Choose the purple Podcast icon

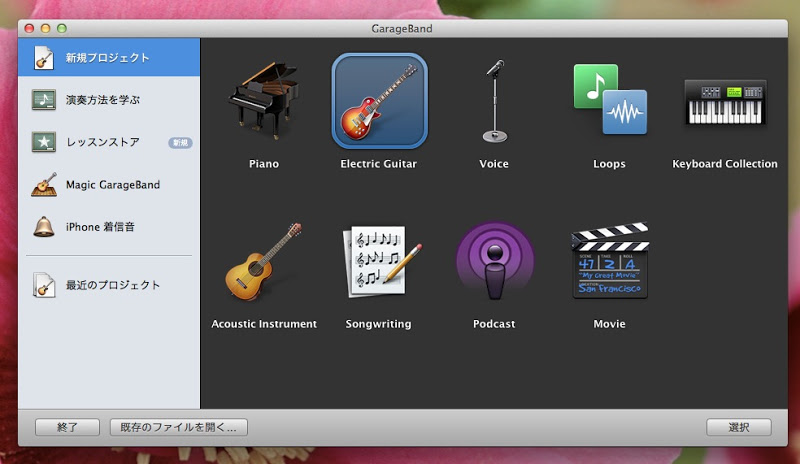[494, 261]
